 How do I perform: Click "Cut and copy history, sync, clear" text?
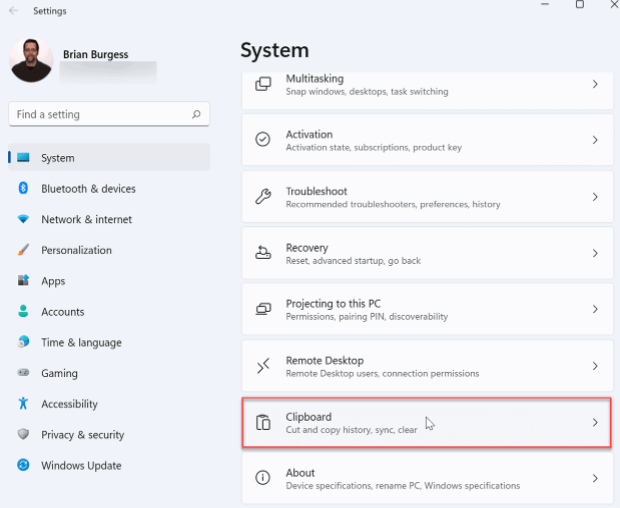pos(351,430)
